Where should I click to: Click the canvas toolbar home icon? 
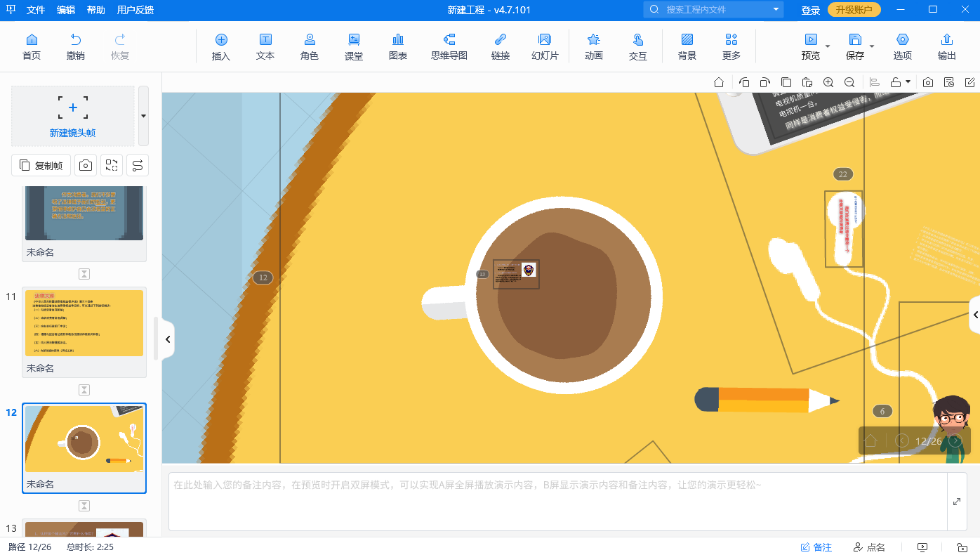719,82
